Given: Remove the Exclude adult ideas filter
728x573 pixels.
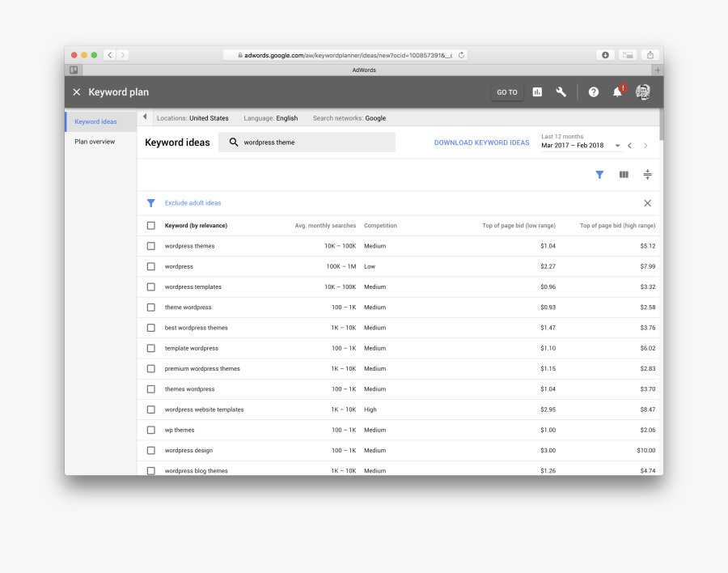Looking at the screenshot, I should 647,203.
